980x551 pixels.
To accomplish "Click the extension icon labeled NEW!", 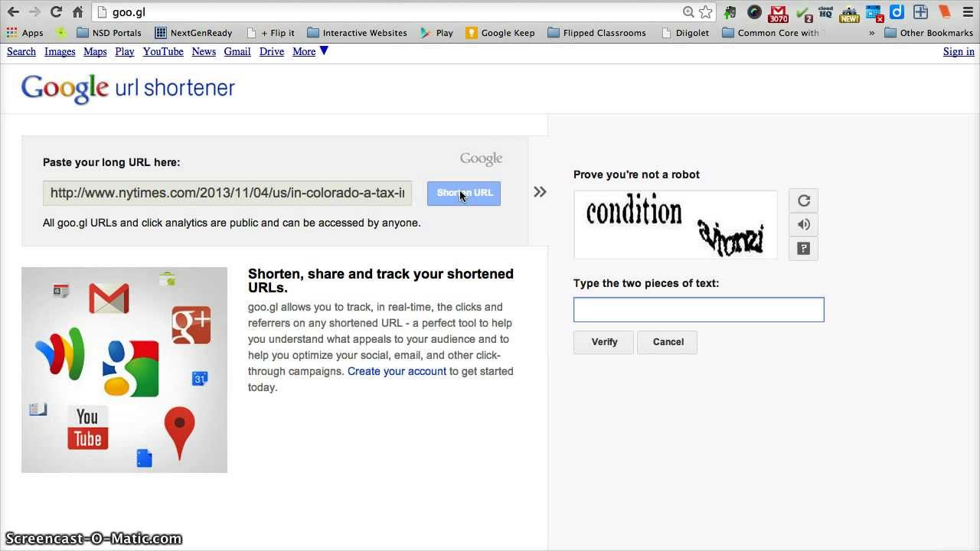I will click(849, 13).
